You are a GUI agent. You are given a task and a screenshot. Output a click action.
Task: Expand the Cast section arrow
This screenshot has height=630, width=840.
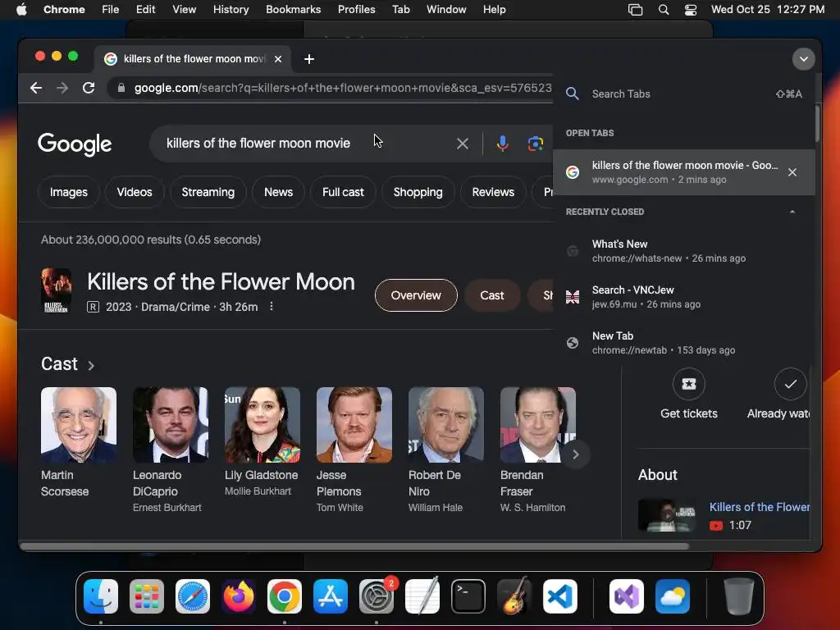pos(91,365)
